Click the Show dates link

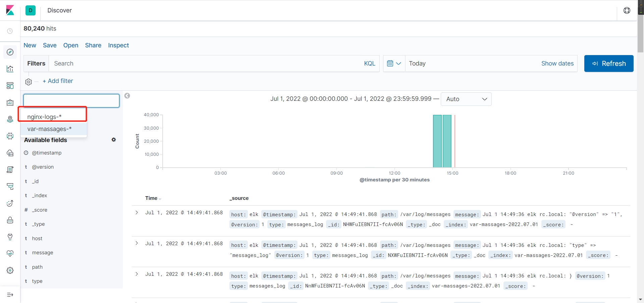click(557, 63)
